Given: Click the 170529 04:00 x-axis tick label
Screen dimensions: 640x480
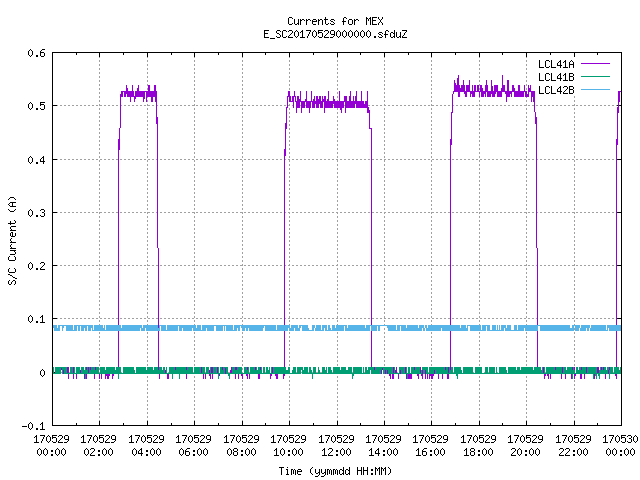Looking at the screenshot, I should (x=146, y=445).
